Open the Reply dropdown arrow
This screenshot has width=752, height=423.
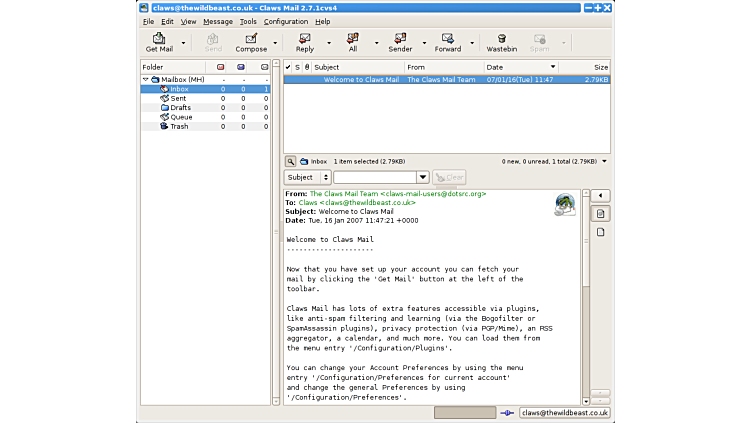tap(329, 43)
